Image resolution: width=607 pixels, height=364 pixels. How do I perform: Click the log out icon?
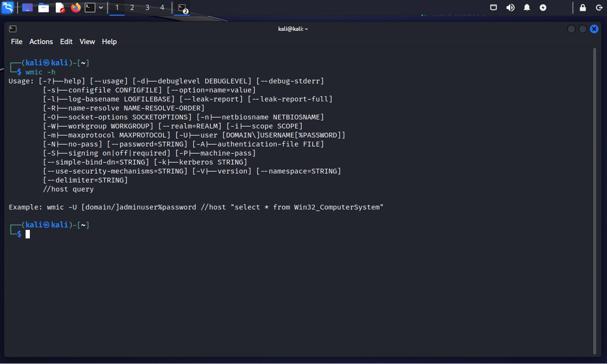tap(598, 8)
